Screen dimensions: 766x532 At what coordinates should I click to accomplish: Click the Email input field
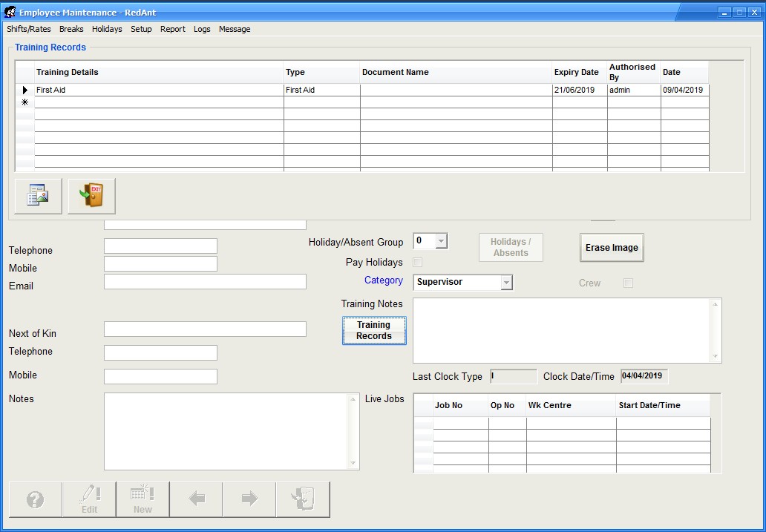(205, 281)
